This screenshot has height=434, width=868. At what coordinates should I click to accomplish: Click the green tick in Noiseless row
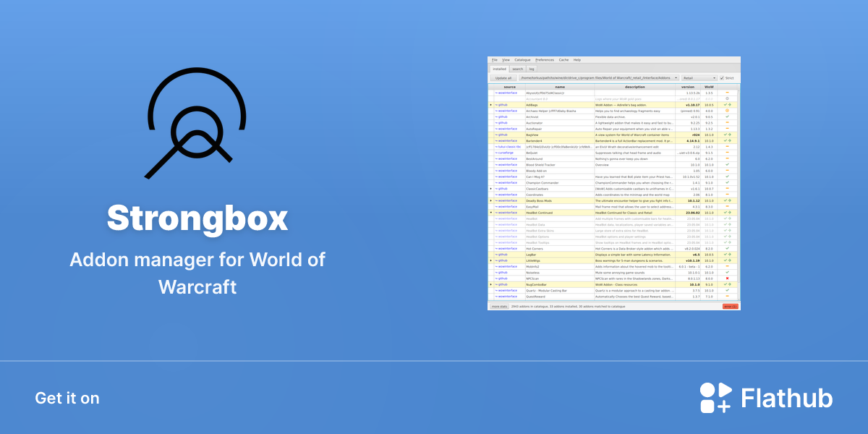coord(727,272)
